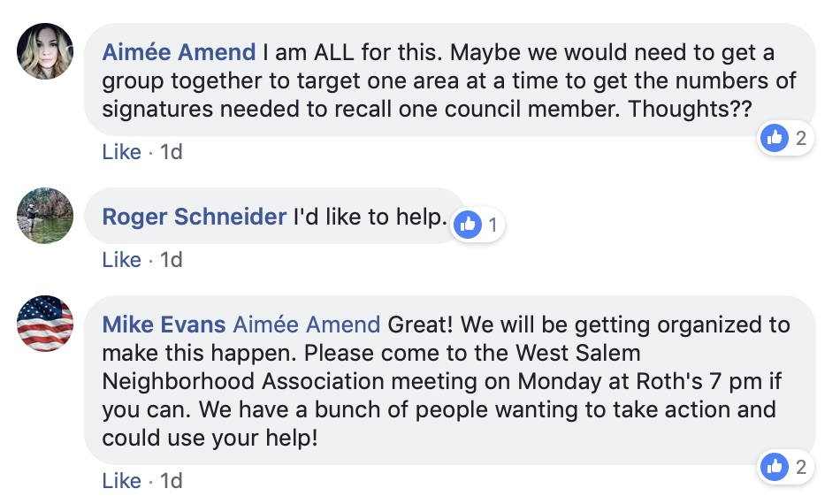Like Aimée Amend's comment about signatures
Viewport: 840px width, 504px height.
(121, 152)
